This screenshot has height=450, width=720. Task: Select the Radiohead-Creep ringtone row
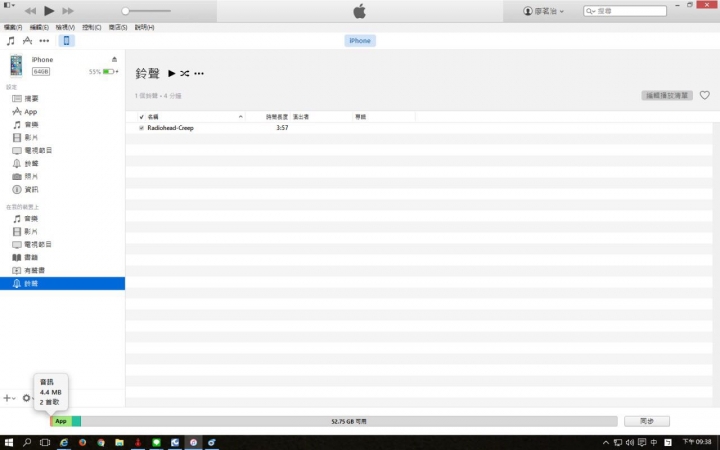[419, 128]
